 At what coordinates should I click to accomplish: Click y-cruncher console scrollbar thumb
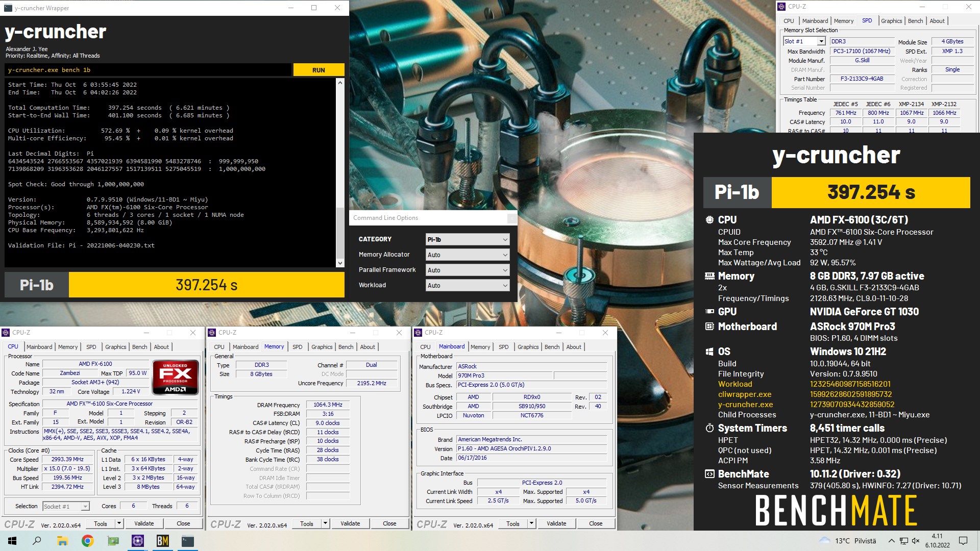tap(340, 233)
